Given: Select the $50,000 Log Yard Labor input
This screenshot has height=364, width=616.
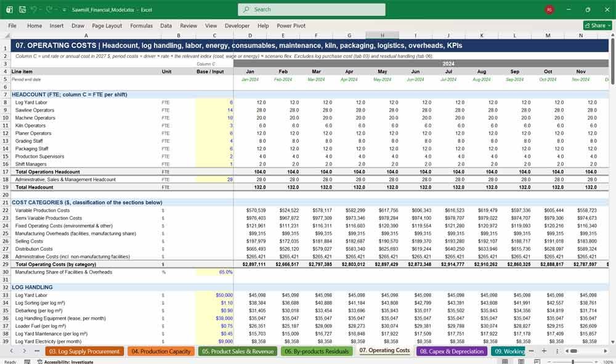Looking at the screenshot, I should pos(214,295).
